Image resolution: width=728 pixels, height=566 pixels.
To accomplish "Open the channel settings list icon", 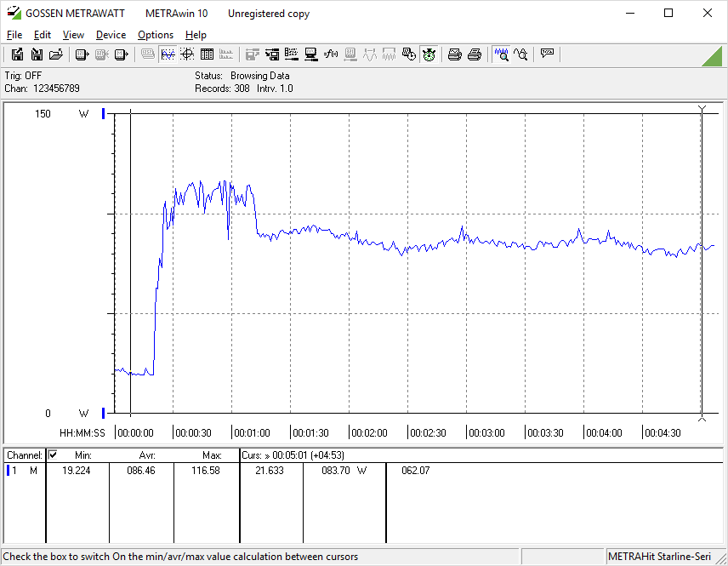I will pyautogui.click(x=292, y=54).
